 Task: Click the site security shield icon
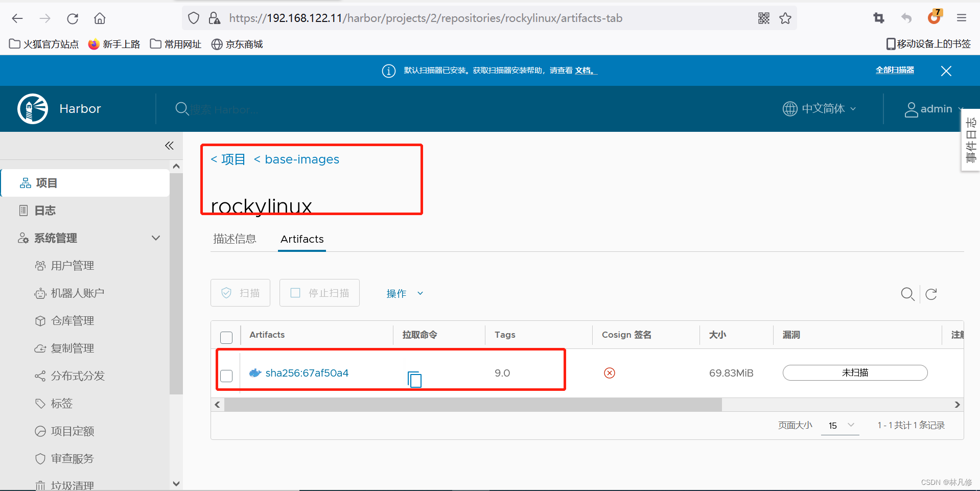[194, 18]
